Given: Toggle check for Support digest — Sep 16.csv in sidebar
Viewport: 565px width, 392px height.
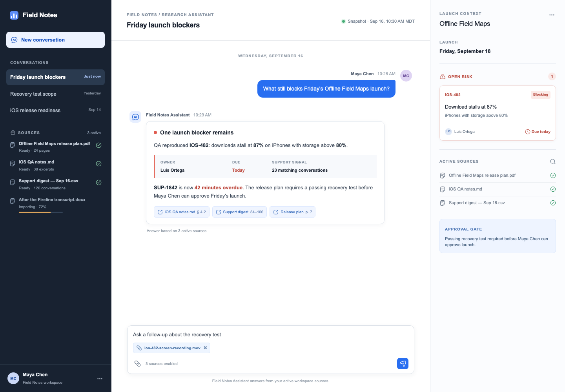Looking at the screenshot, I should [99, 182].
